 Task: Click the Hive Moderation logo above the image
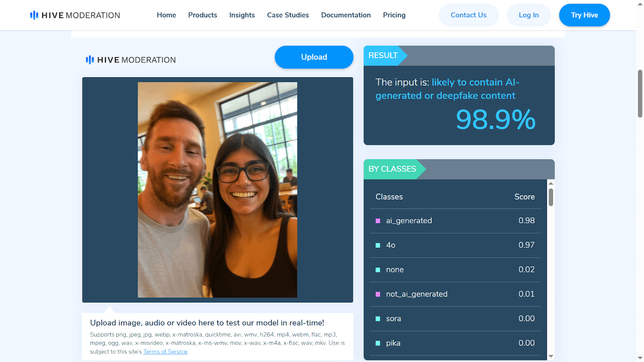131,60
